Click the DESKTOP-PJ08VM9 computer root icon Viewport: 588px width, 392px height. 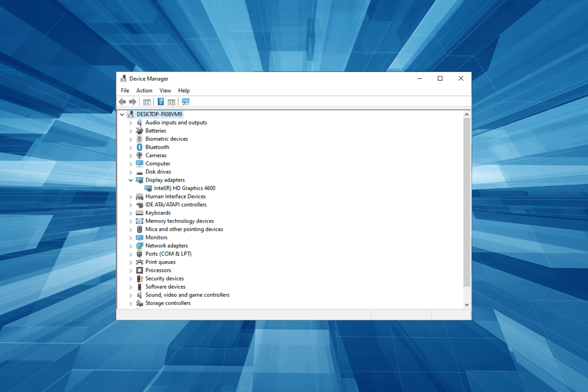coord(131,114)
